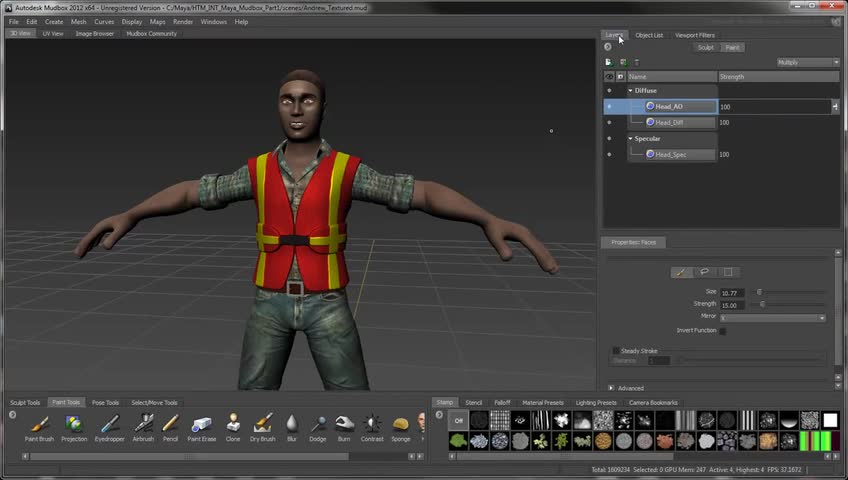
Task: Select the Burn tool
Action: pyautogui.click(x=344, y=424)
